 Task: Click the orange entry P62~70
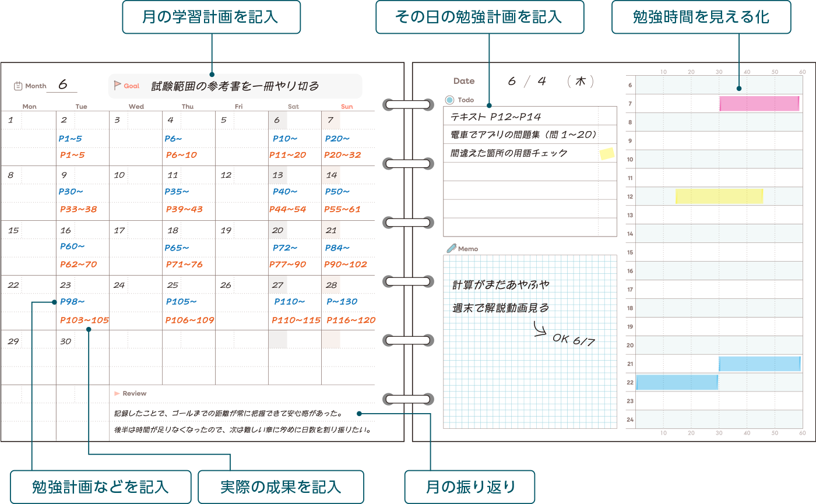pos(79,265)
